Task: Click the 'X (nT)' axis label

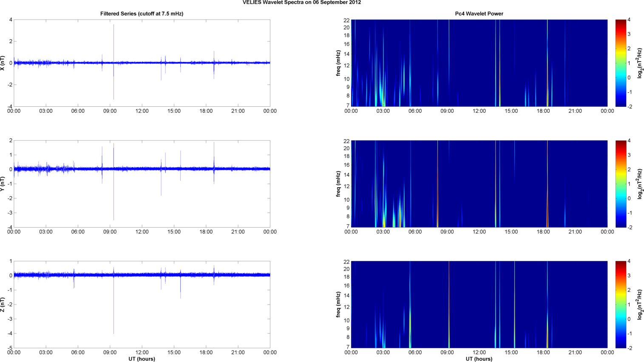Action: [3, 63]
